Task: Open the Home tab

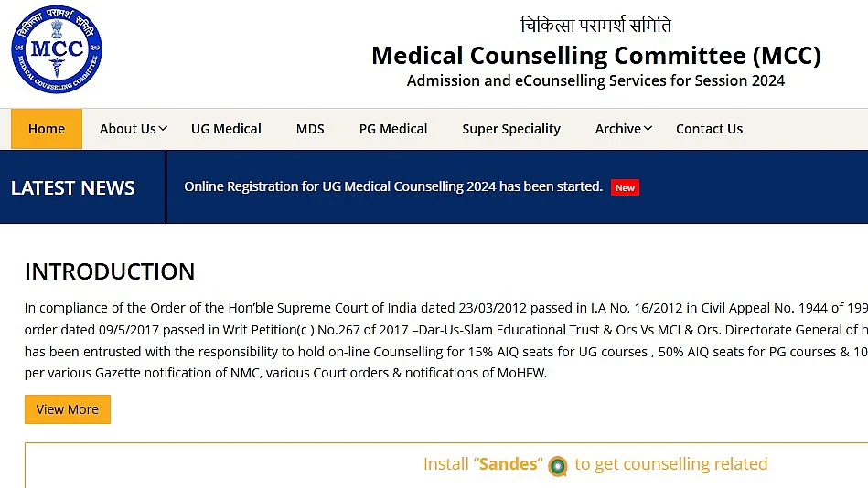Action: coord(47,129)
